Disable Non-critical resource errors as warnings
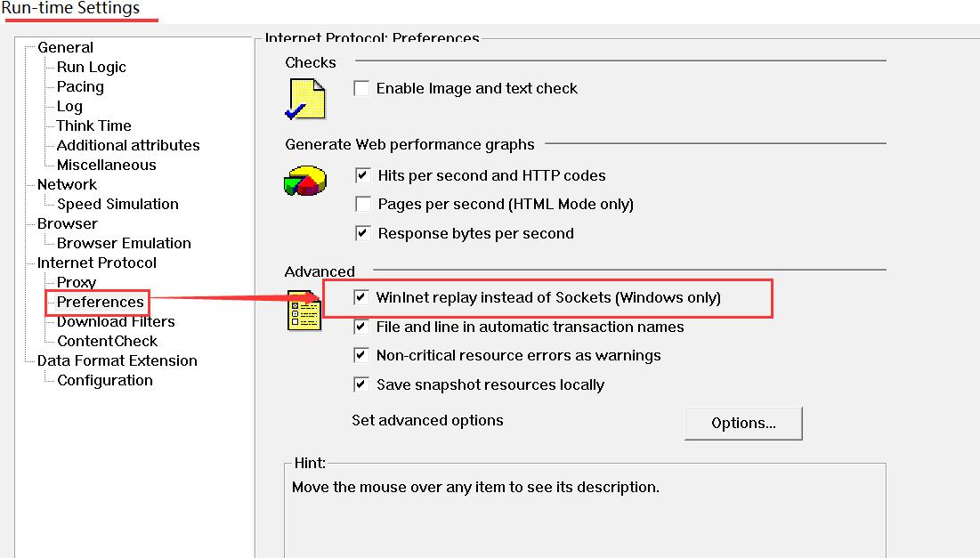The width and height of the screenshot is (980, 558). (361, 355)
